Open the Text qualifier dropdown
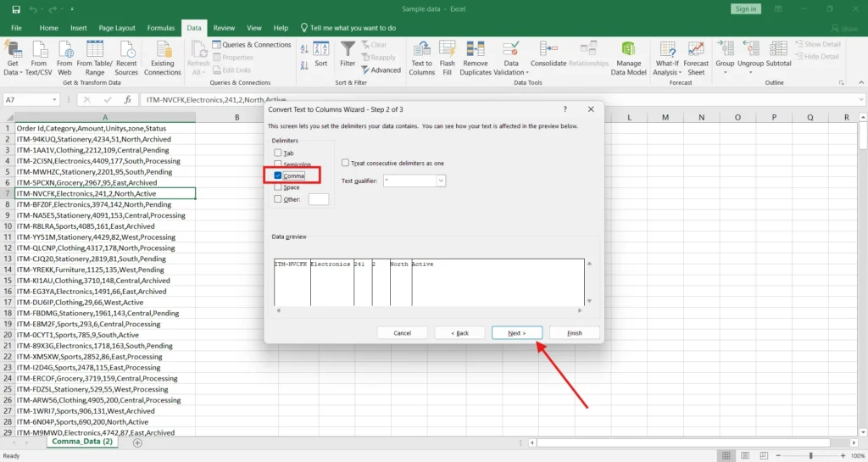Viewport: 868px width, 462px height. pyautogui.click(x=441, y=181)
